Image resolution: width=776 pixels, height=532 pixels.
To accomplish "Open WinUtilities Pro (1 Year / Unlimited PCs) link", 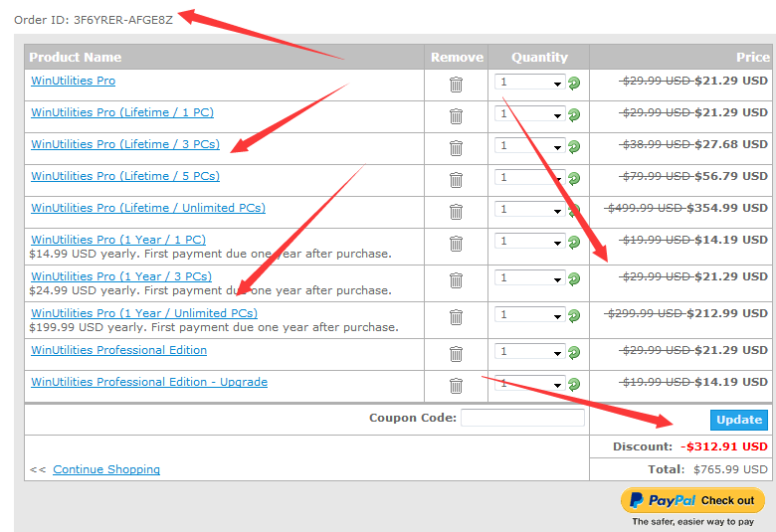I will coord(144,313).
